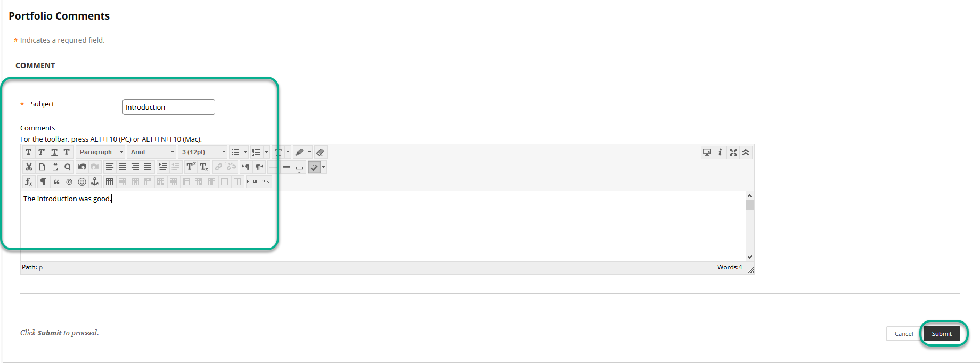Collapse toolbar with double chevron
Viewport: 980px width, 363px height.
[x=746, y=152]
